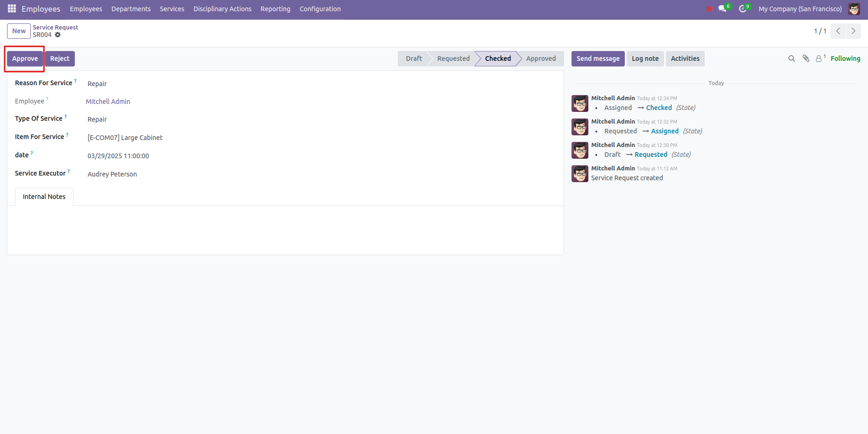Click the paperclip attachments icon
868x434 pixels.
coord(806,59)
